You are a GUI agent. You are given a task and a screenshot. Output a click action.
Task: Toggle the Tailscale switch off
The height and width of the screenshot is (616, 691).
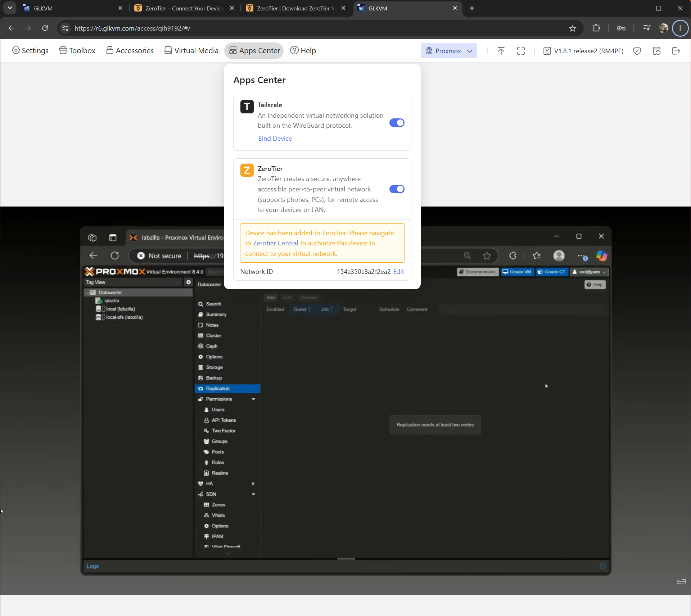click(397, 123)
